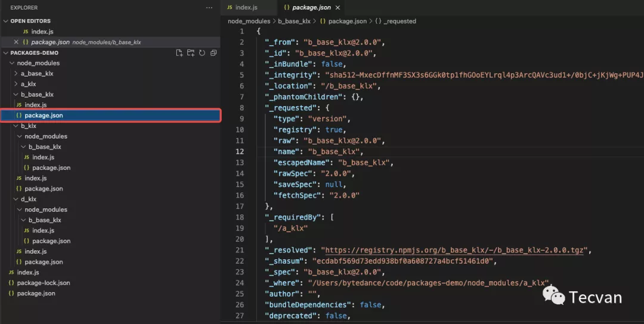Switch to the index.js editor tab
Image resolution: width=644 pixels, height=324 pixels.
coord(246,8)
